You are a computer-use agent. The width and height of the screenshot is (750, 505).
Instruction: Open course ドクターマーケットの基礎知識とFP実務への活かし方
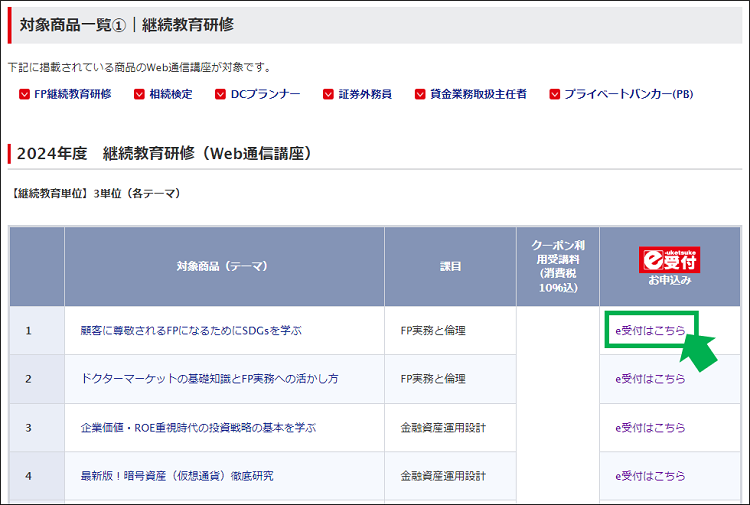pos(209,379)
